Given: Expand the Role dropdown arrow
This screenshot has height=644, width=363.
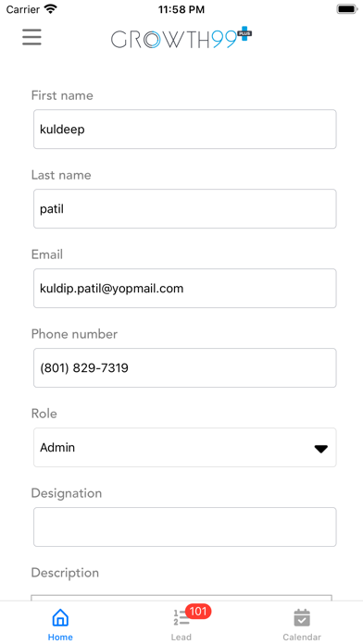Looking at the screenshot, I should pyautogui.click(x=321, y=450).
